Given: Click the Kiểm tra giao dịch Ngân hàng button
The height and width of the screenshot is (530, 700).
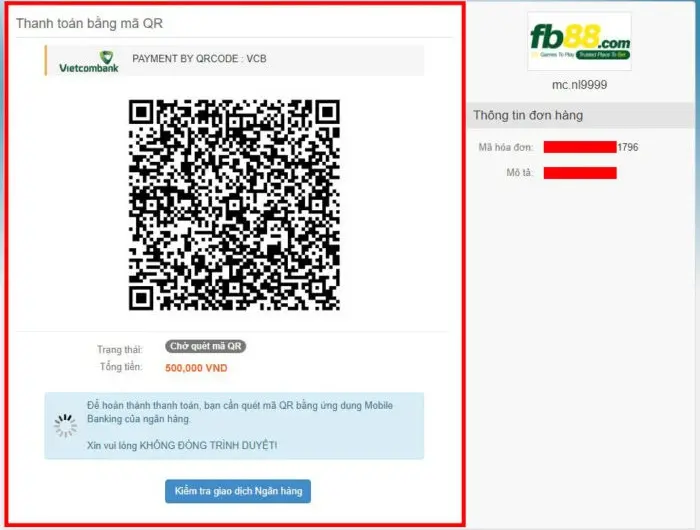Looking at the screenshot, I should click(238, 491).
